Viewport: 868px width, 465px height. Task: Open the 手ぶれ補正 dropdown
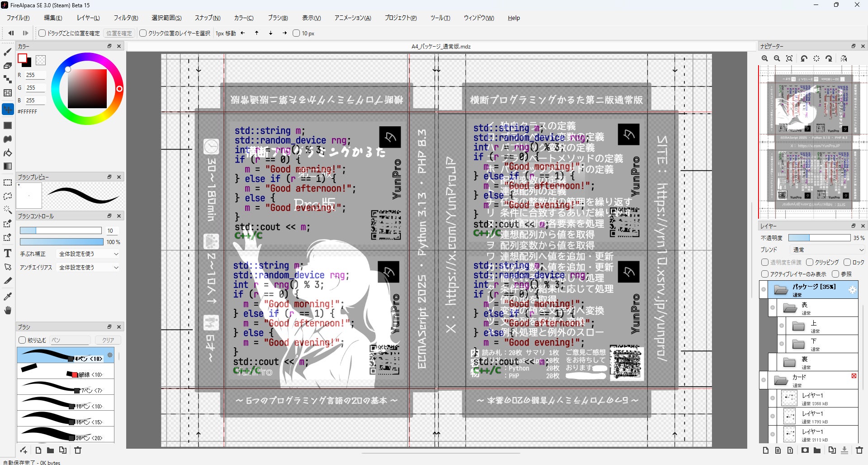[89, 254]
